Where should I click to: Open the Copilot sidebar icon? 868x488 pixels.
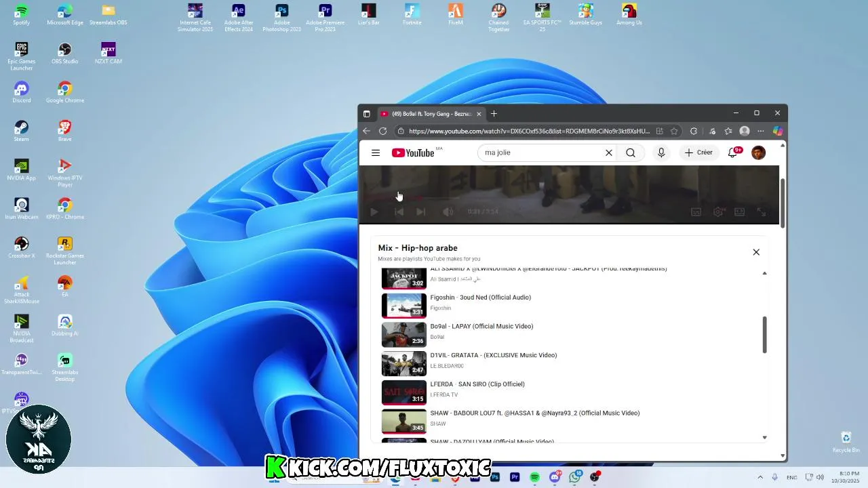coord(778,131)
